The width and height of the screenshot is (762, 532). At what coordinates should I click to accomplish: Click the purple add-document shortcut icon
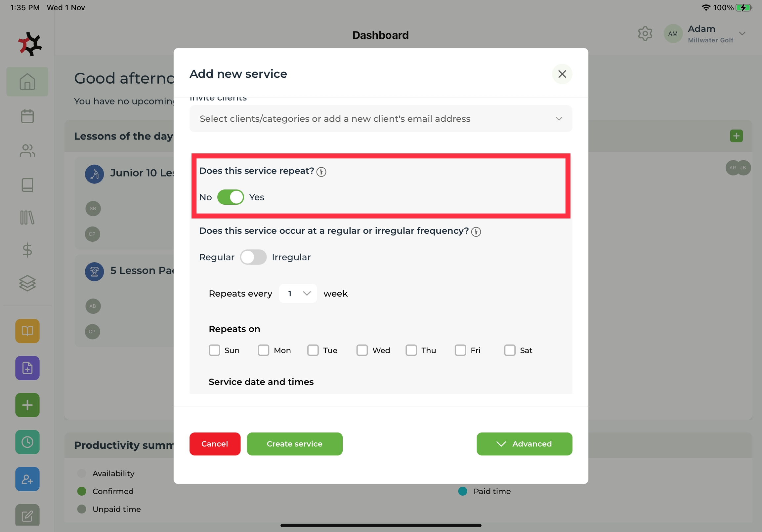coord(27,368)
